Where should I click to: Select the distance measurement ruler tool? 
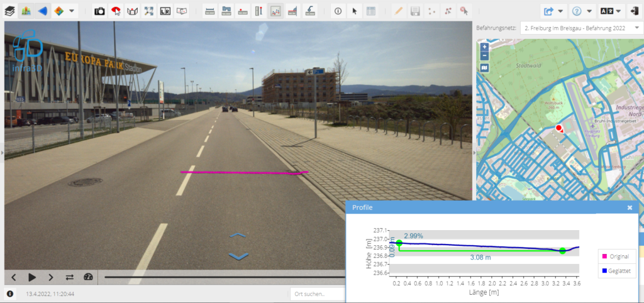pyautogui.click(x=210, y=11)
